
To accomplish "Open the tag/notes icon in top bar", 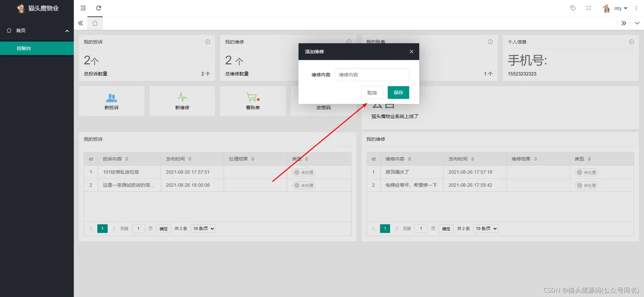I will coord(573,8).
